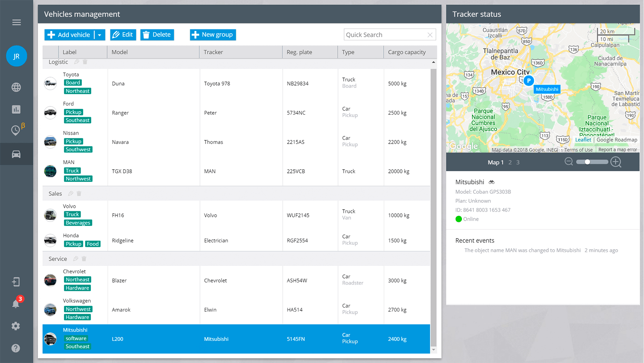Image resolution: width=644 pixels, height=363 pixels.
Task: Click the Mitsubishi label on the map
Action: pos(547,89)
